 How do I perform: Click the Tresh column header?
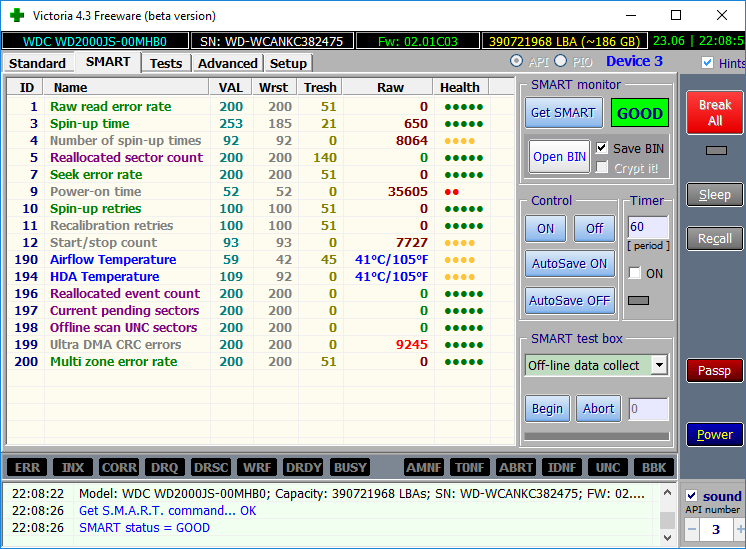pos(320,88)
